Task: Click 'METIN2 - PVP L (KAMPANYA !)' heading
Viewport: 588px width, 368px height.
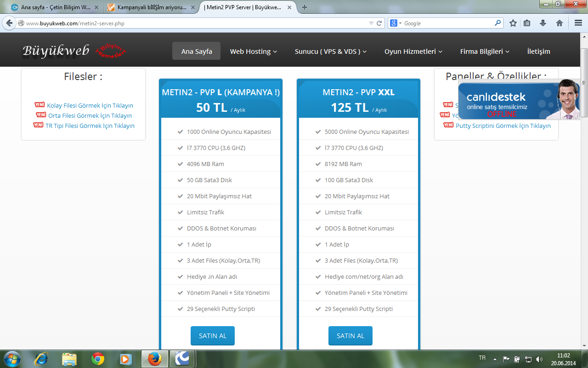Action: [220, 92]
